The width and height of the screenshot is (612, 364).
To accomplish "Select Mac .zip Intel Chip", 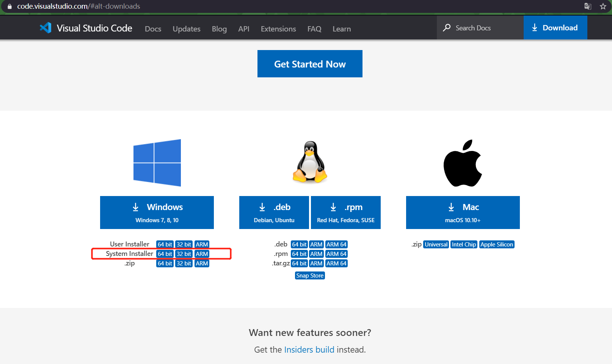I will coord(464,245).
